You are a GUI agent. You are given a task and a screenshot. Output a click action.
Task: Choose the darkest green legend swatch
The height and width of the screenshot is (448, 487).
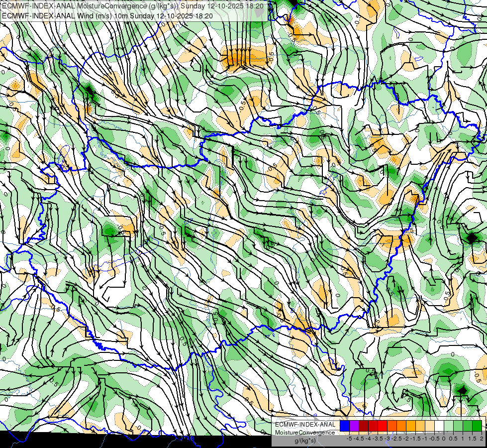click(x=477, y=426)
